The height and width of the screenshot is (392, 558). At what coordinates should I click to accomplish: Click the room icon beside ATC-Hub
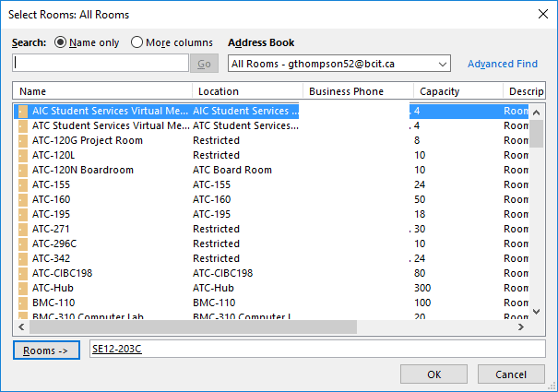pos(23,288)
